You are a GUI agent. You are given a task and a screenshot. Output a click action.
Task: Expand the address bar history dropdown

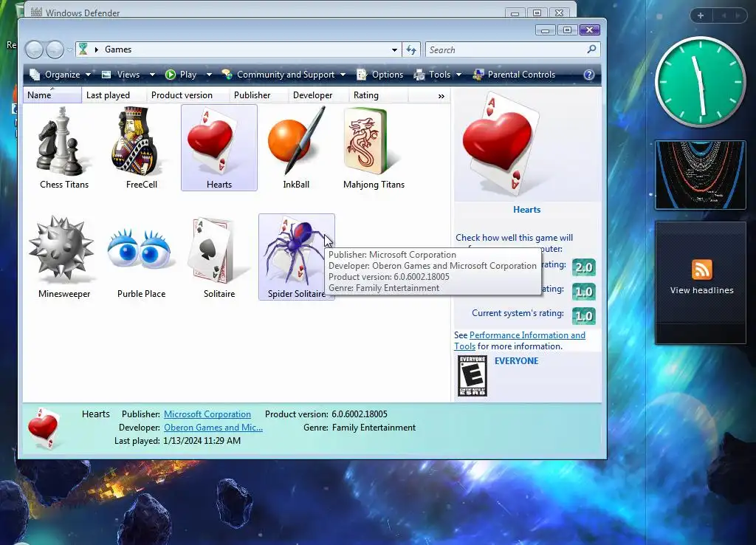pos(394,49)
